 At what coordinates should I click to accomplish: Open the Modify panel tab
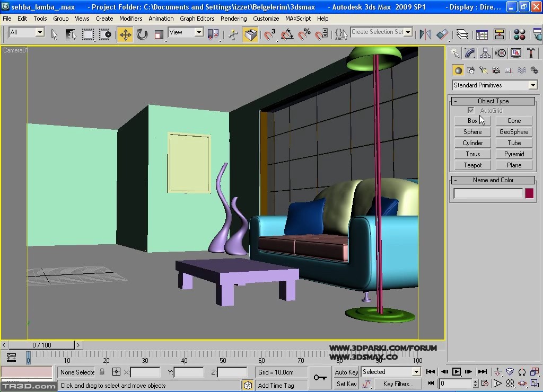point(470,53)
